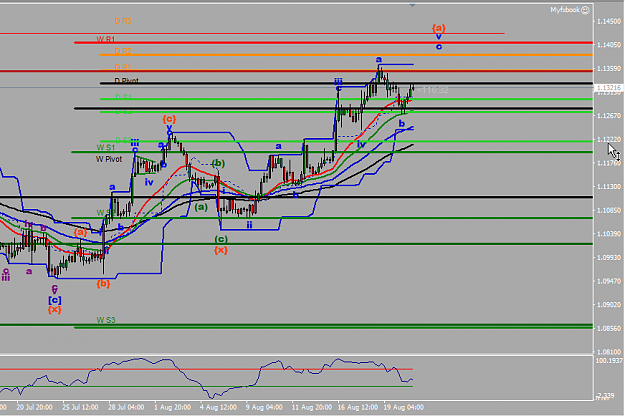This screenshot has height=416, width=625.
Task: Click the green (a) wave label
Action: pyautogui.click(x=201, y=207)
